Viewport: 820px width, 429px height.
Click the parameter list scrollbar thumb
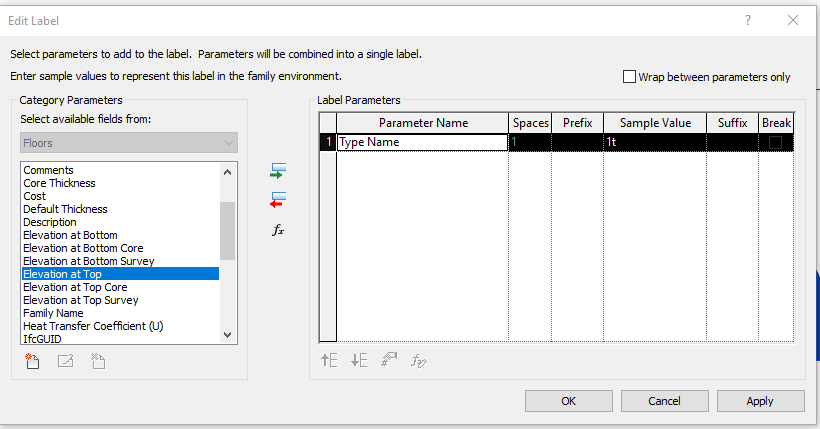point(227,231)
